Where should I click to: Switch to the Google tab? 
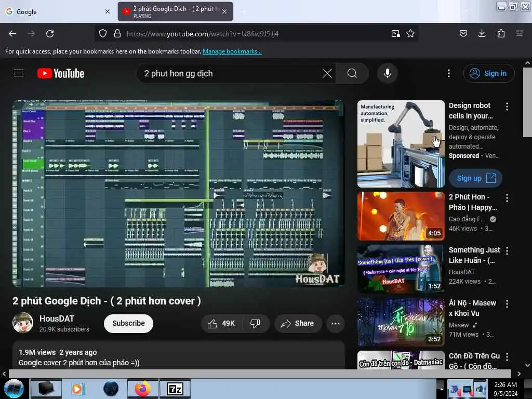[58, 11]
